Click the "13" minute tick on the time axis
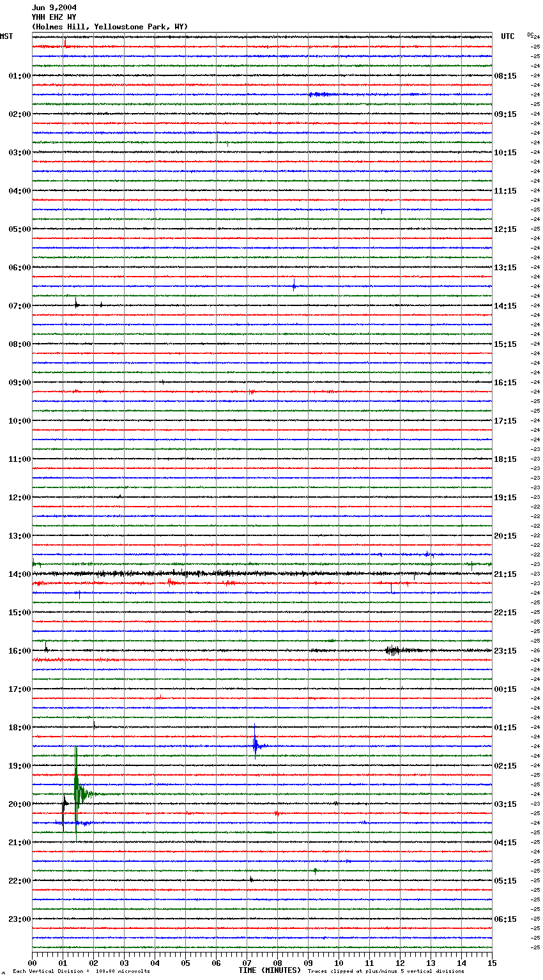This screenshot has width=543, height=980. 431,963
